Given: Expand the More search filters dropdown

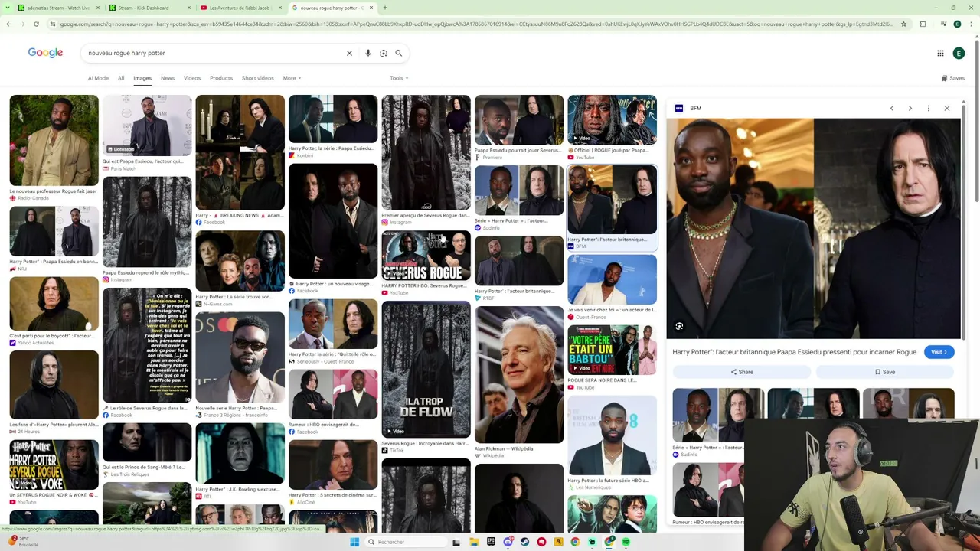Looking at the screenshot, I should click(x=292, y=78).
